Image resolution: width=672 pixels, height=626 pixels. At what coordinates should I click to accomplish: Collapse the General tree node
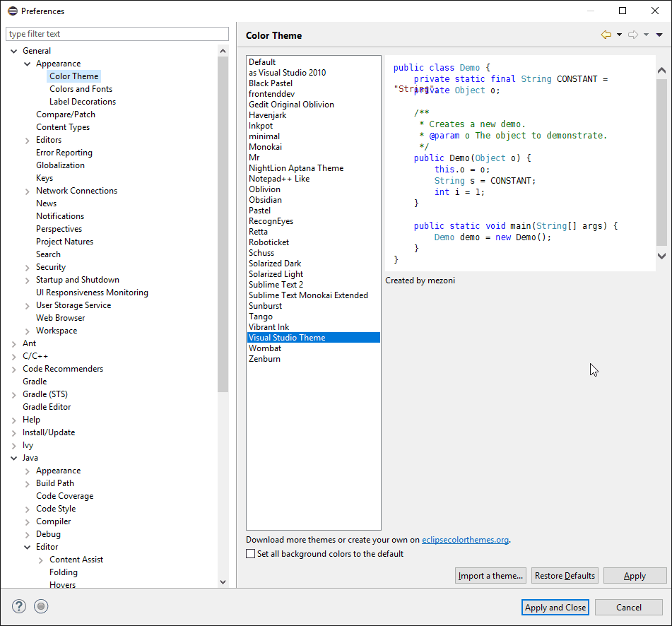click(13, 51)
